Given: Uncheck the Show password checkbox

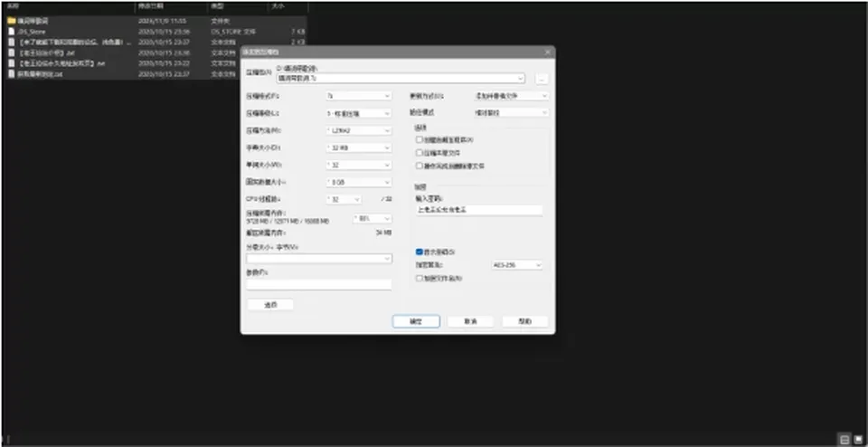Looking at the screenshot, I should (x=420, y=252).
